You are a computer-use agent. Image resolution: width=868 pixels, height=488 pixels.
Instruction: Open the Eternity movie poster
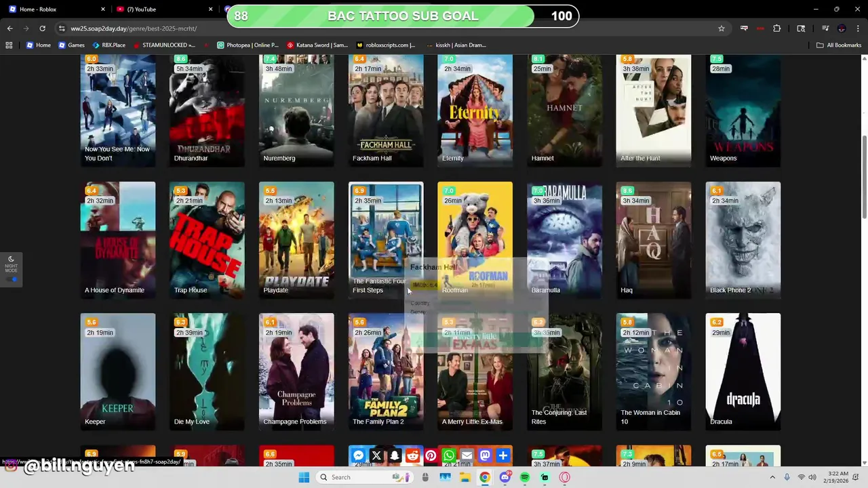coord(475,110)
